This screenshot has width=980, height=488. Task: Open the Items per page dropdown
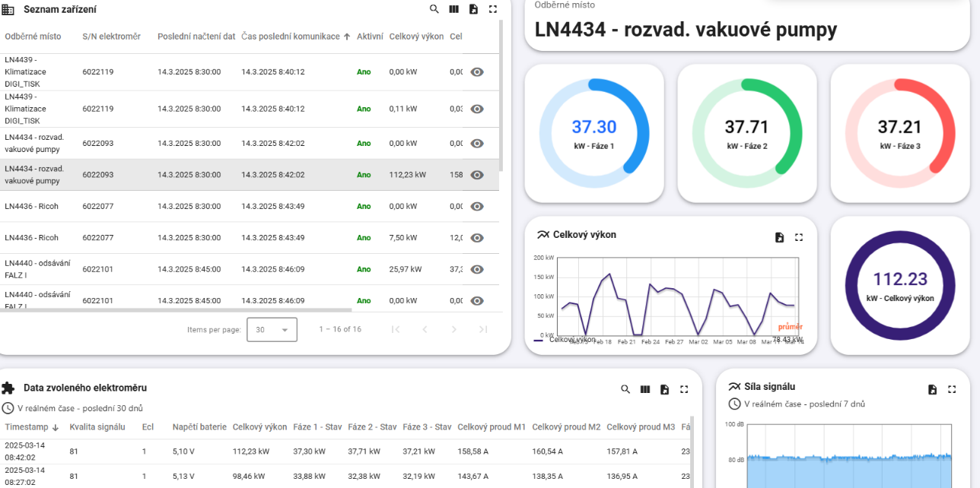(272, 330)
